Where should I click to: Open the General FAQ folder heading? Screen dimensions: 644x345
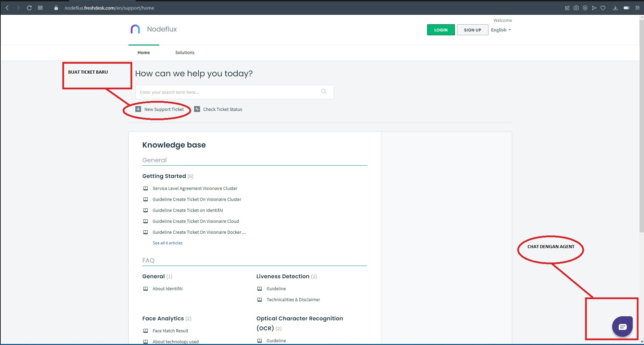153,276
